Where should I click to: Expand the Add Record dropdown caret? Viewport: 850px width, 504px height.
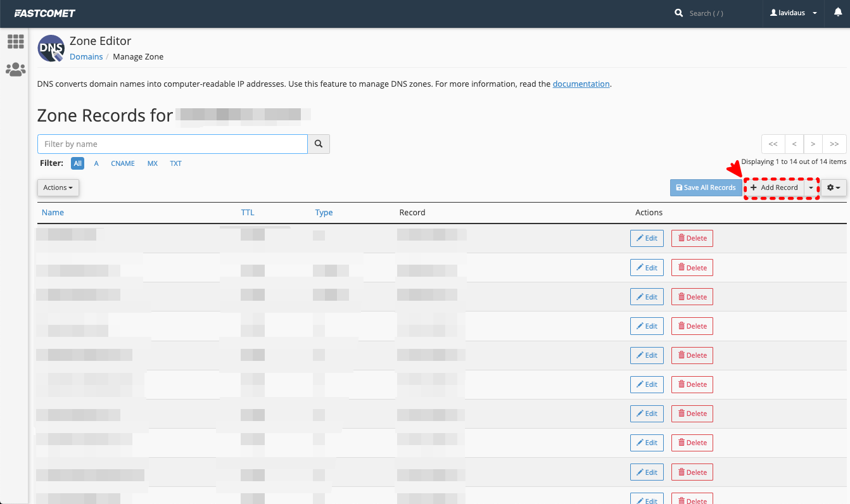(811, 187)
